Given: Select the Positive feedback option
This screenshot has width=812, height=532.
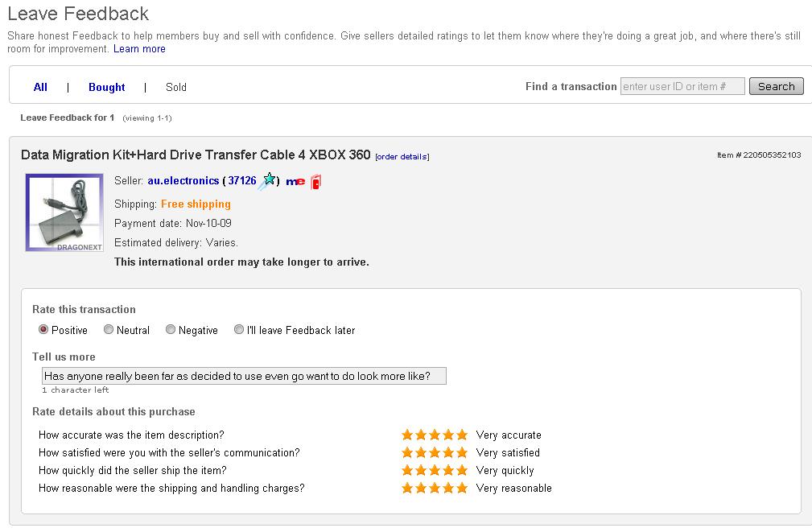Looking at the screenshot, I should pos(43,329).
